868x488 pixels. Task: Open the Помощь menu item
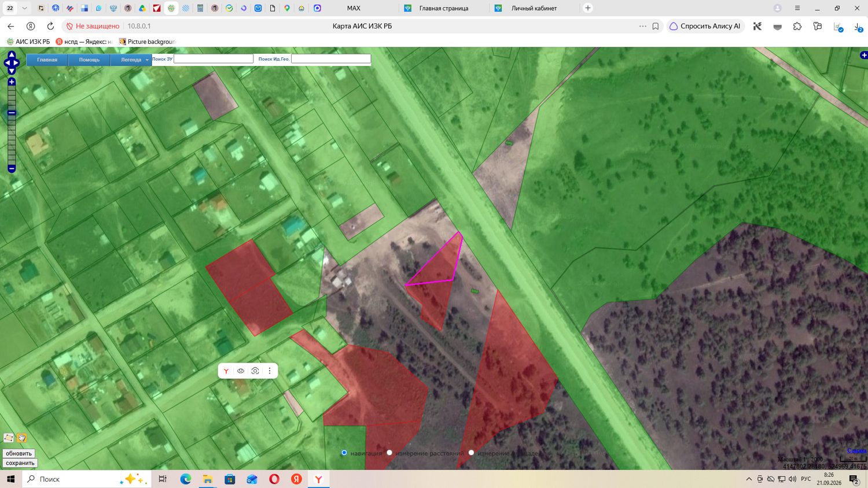(x=89, y=60)
